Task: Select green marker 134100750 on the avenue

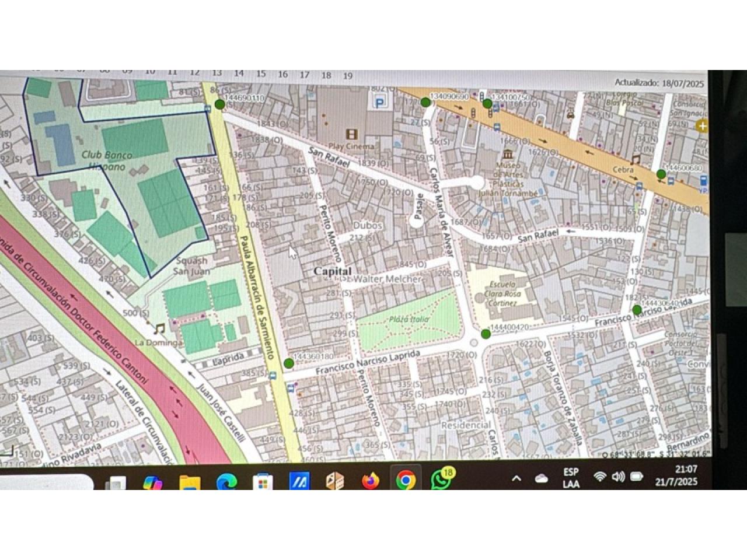Action: (487, 104)
